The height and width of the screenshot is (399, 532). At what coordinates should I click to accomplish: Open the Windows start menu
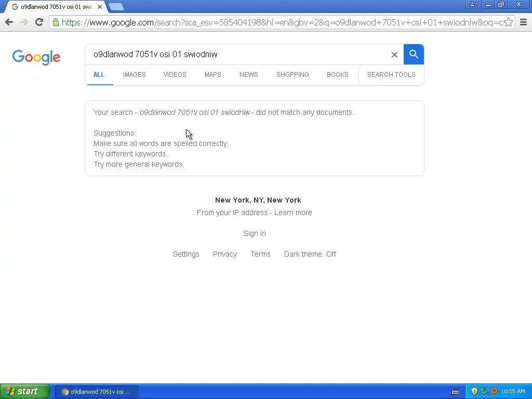click(24, 391)
